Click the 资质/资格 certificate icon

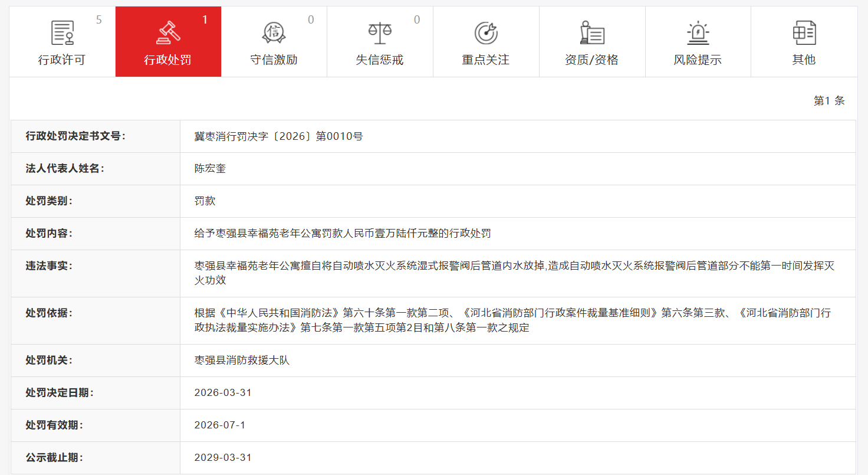coord(591,33)
